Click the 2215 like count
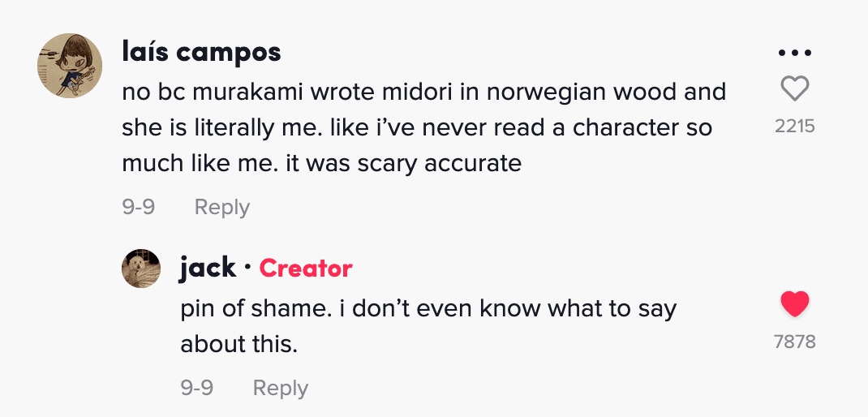Screen dimensions: 868x417 pyautogui.click(x=794, y=127)
